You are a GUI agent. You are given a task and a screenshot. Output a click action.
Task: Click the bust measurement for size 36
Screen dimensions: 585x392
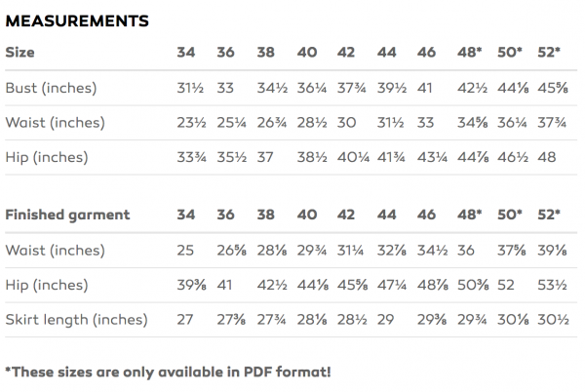224,88
